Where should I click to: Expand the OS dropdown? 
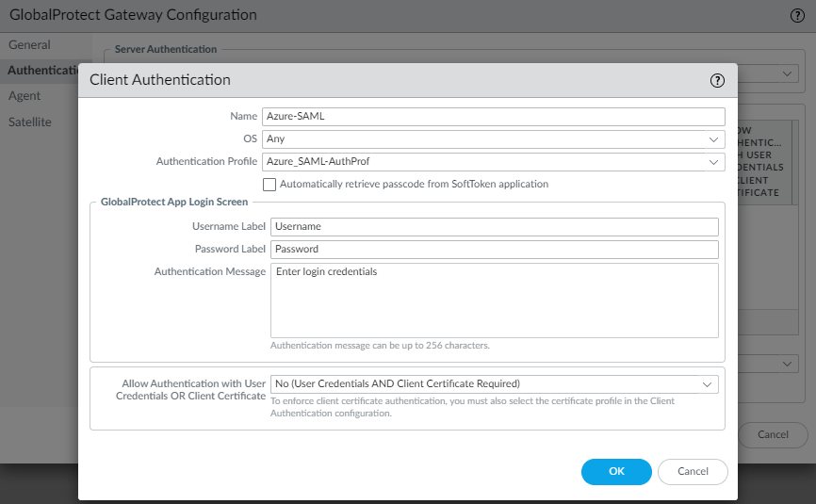713,138
